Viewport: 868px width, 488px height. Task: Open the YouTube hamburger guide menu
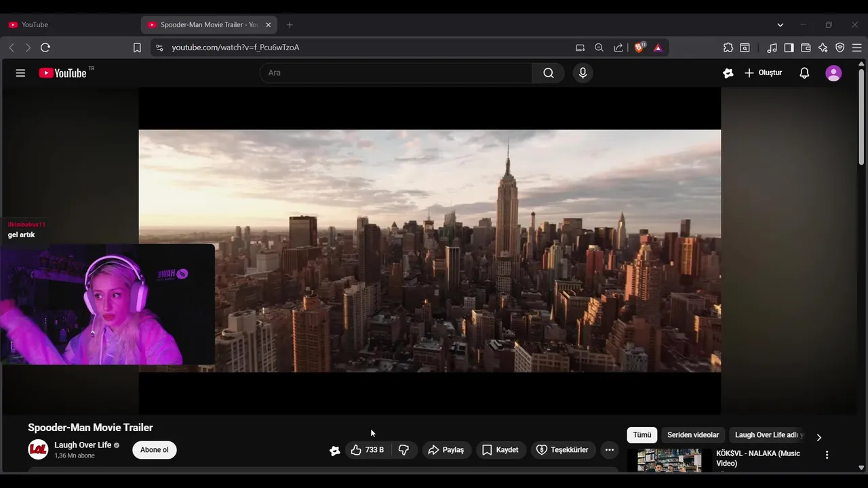click(x=20, y=73)
